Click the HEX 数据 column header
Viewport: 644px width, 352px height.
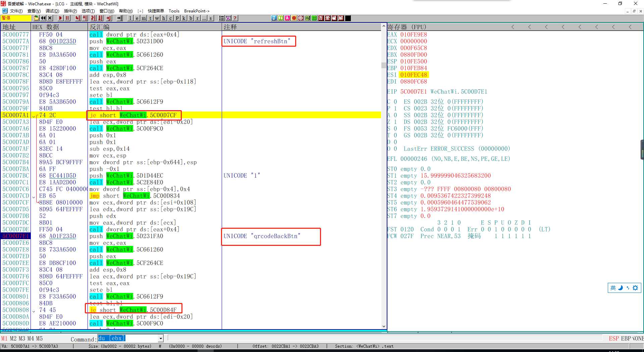tap(59, 27)
